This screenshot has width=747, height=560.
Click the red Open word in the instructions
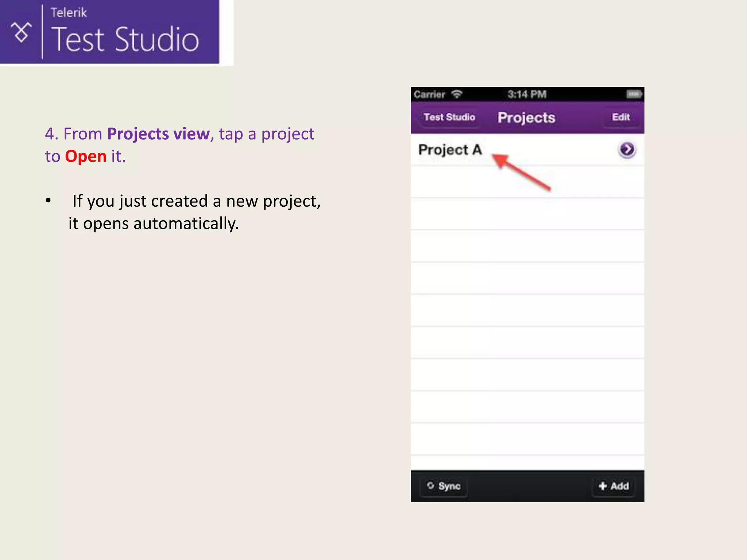pos(86,156)
